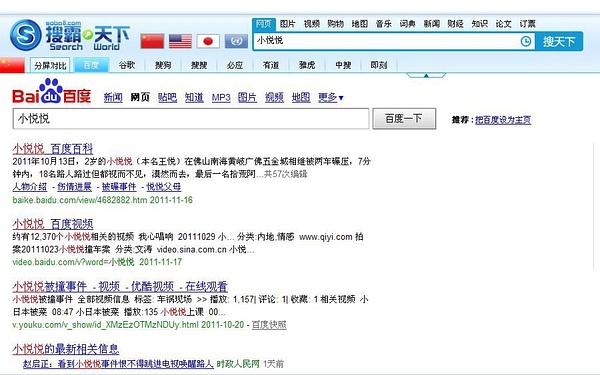Open result 小悦悦_百度视频
The image size is (600, 375).
(53, 224)
